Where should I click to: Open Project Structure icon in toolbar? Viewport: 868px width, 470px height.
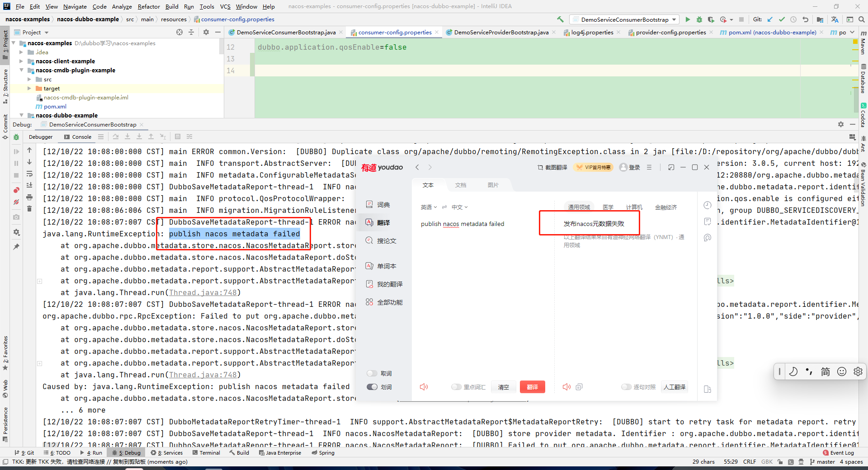coord(820,19)
